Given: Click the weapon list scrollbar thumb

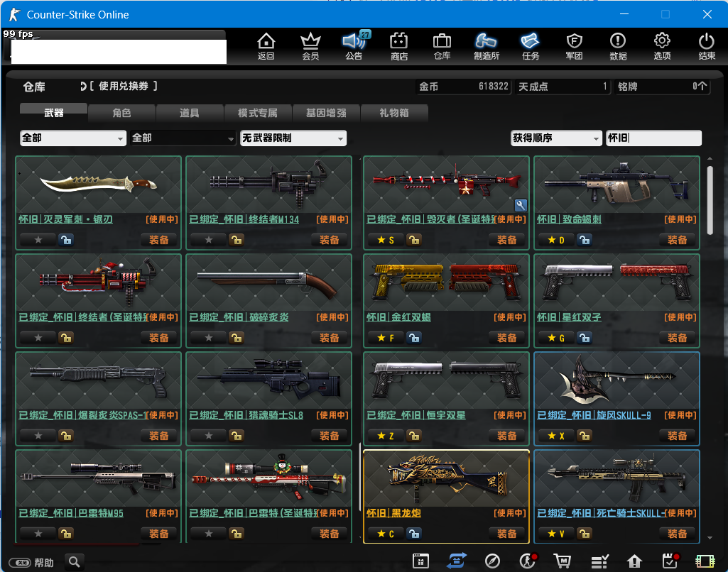Looking at the screenshot, I should (710, 200).
